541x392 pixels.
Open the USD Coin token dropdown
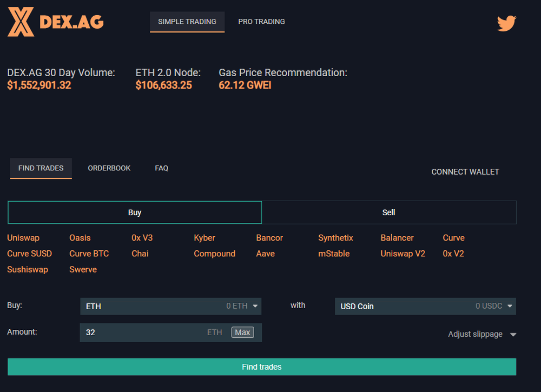coord(425,306)
